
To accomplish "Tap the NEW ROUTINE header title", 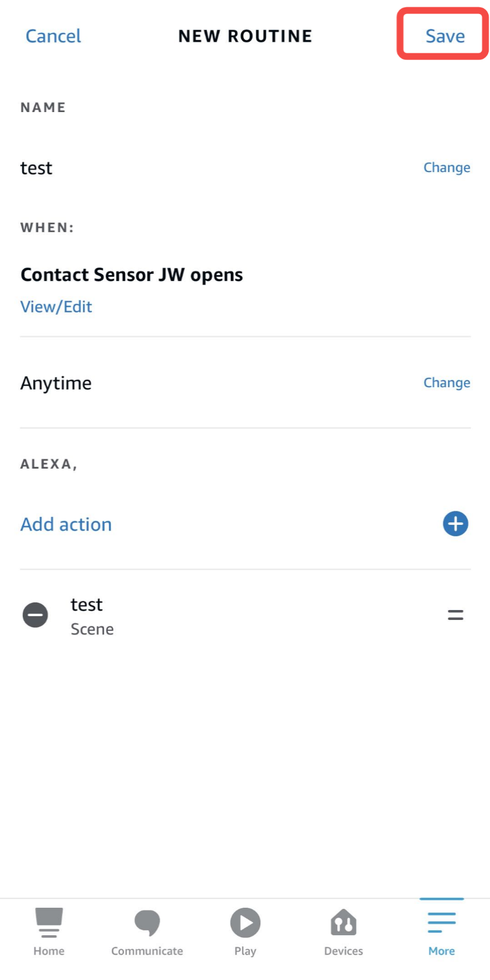I will (x=245, y=36).
